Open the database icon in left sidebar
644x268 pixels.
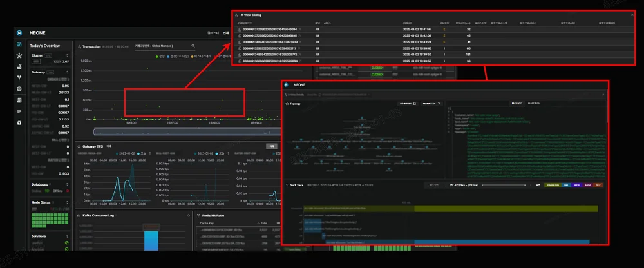pyautogui.click(x=19, y=89)
